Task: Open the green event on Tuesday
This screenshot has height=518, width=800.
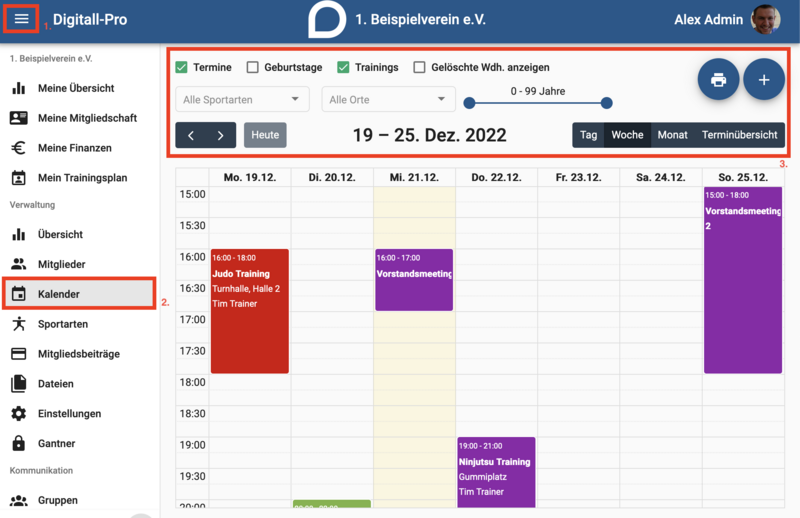Action: click(332, 504)
